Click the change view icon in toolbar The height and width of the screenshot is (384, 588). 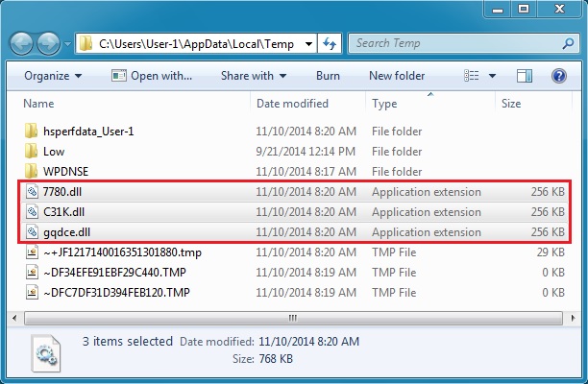(x=473, y=76)
